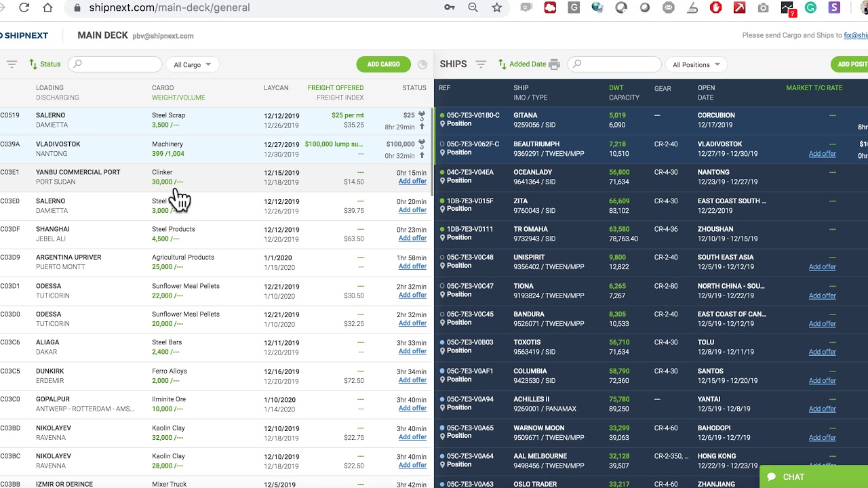Print the ships list via printer icon
The image size is (868, 488).
[555, 64]
